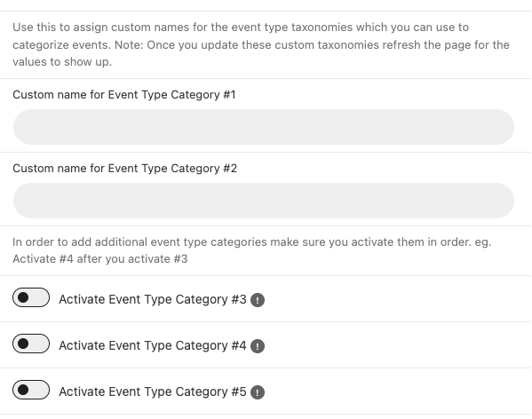This screenshot has height=419, width=532.
Task: Click the 'values to show up.' text line
Action: tap(62, 62)
